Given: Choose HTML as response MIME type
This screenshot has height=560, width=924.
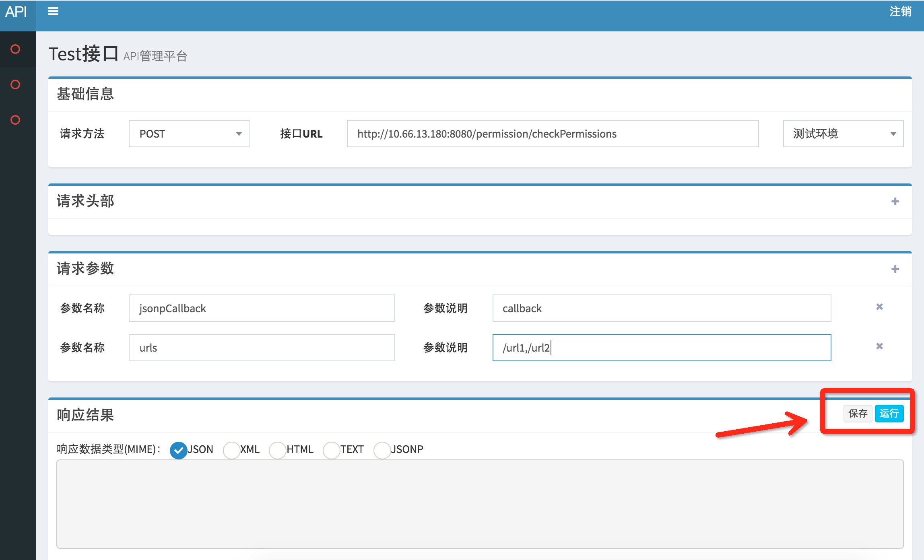Looking at the screenshot, I should [278, 450].
